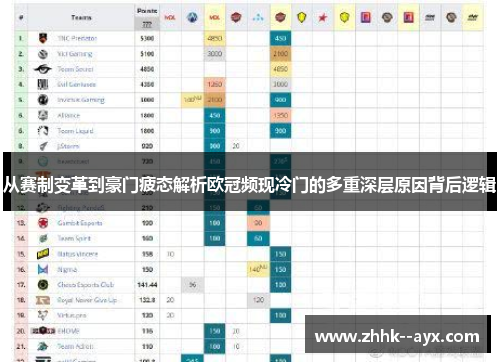Click the J.Storm team logo

(x=43, y=146)
